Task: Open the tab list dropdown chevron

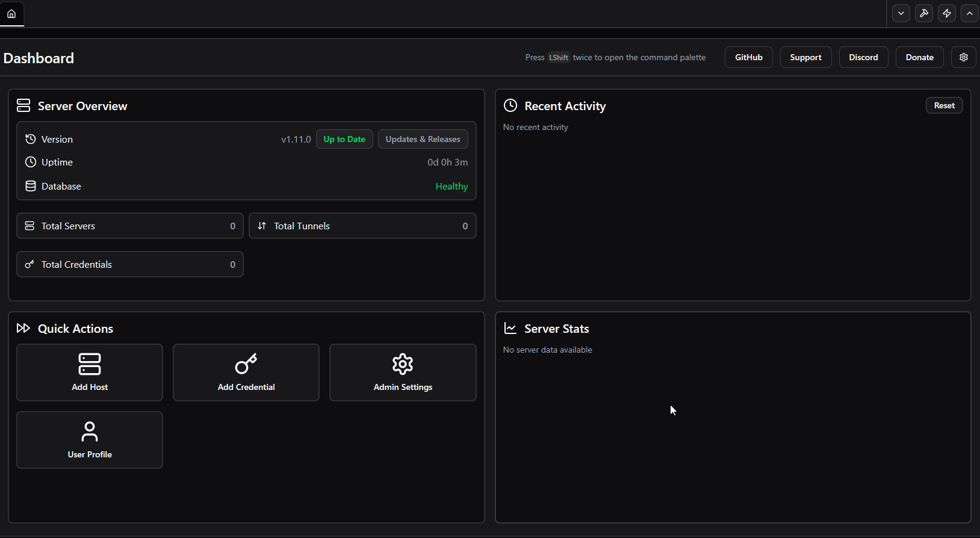Action: (x=901, y=13)
